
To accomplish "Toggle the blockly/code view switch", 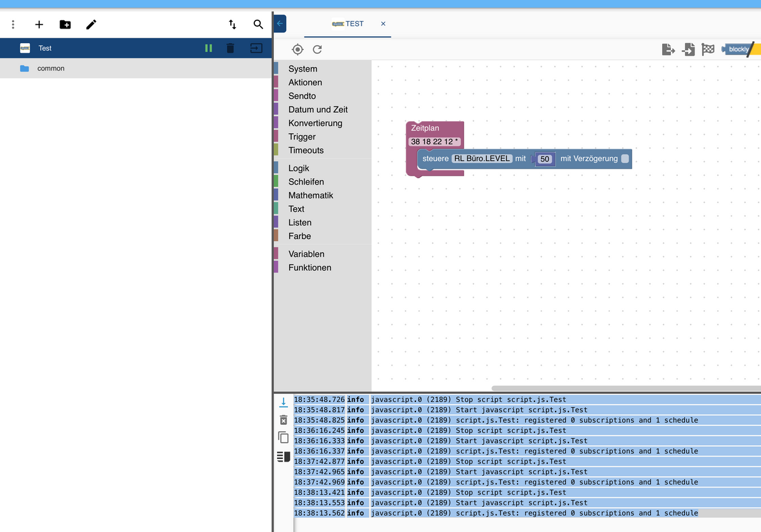I will point(739,49).
